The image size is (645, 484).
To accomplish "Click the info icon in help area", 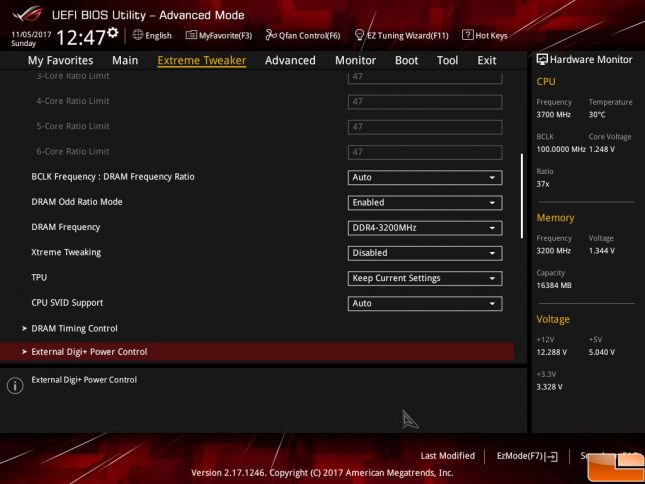I will pos(15,386).
